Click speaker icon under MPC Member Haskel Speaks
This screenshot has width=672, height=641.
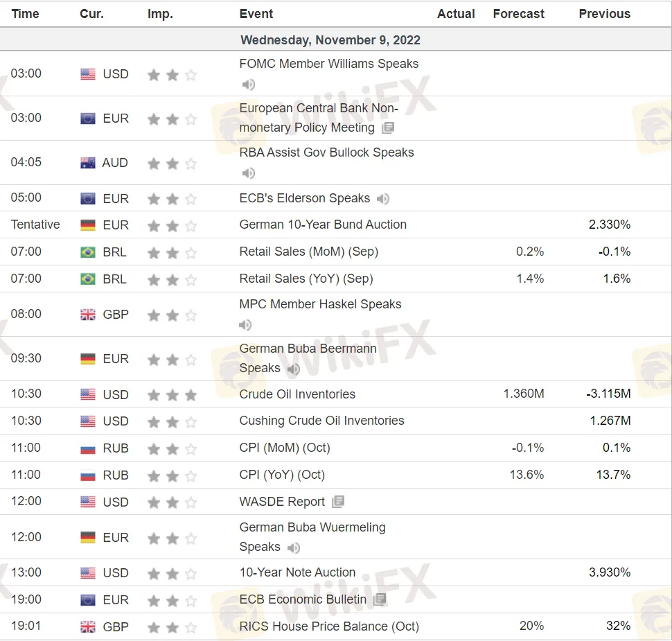click(x=245, y=324)
